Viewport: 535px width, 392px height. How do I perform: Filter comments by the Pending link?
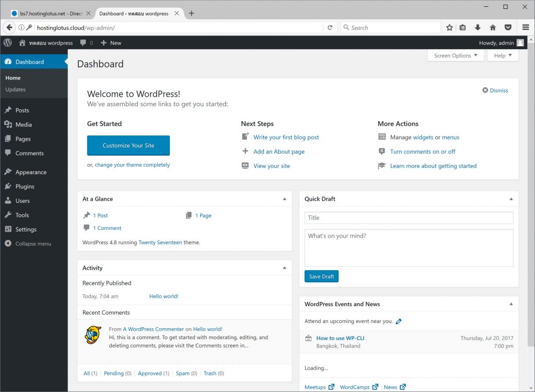113,373
